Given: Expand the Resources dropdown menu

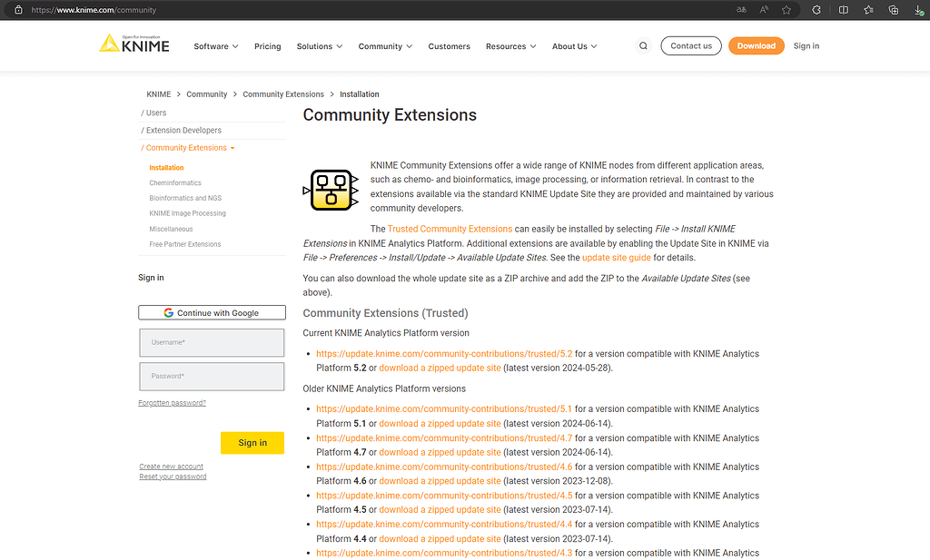Looking at the screenshot, I should click(510, 46).
